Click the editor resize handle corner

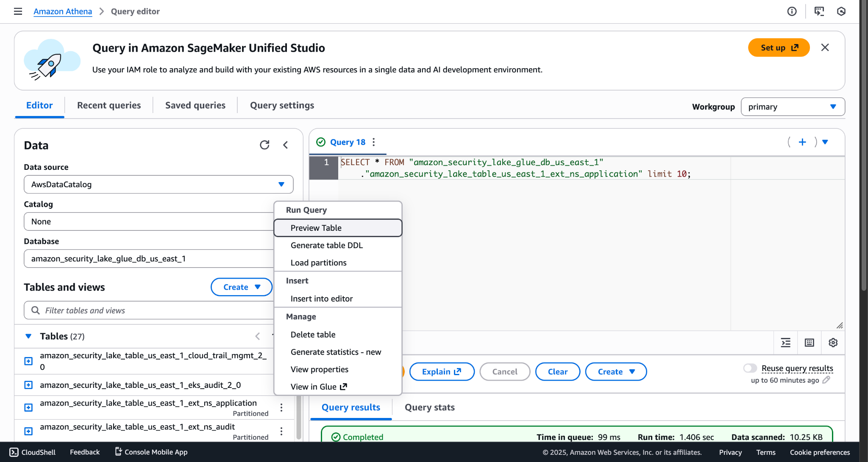(x=840, y=325)
